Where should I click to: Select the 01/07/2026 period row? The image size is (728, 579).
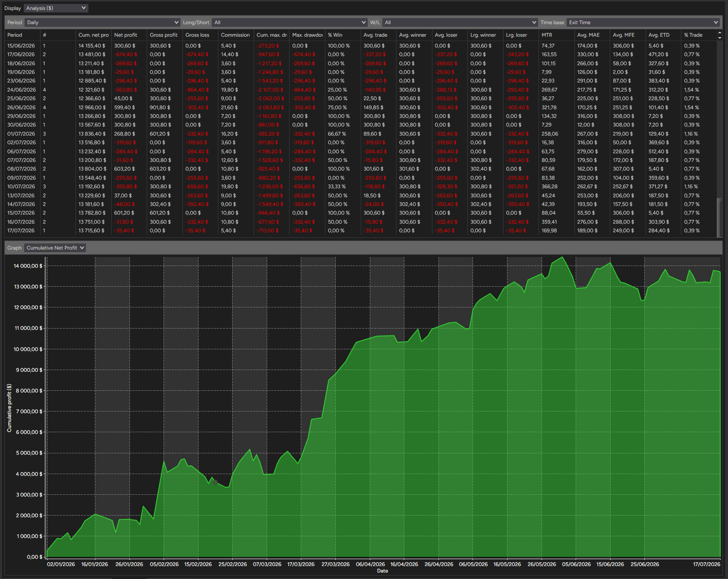tap(361, 134)
